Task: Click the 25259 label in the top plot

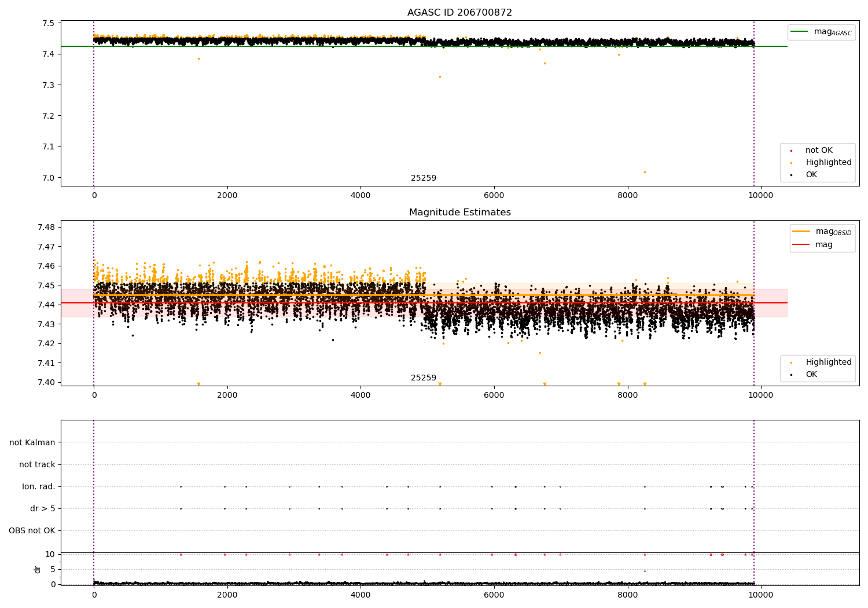Action: 424,178
